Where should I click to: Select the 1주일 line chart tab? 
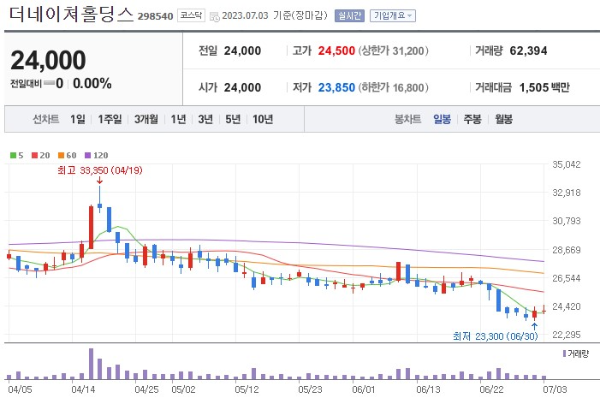click(x=110, y=119)
